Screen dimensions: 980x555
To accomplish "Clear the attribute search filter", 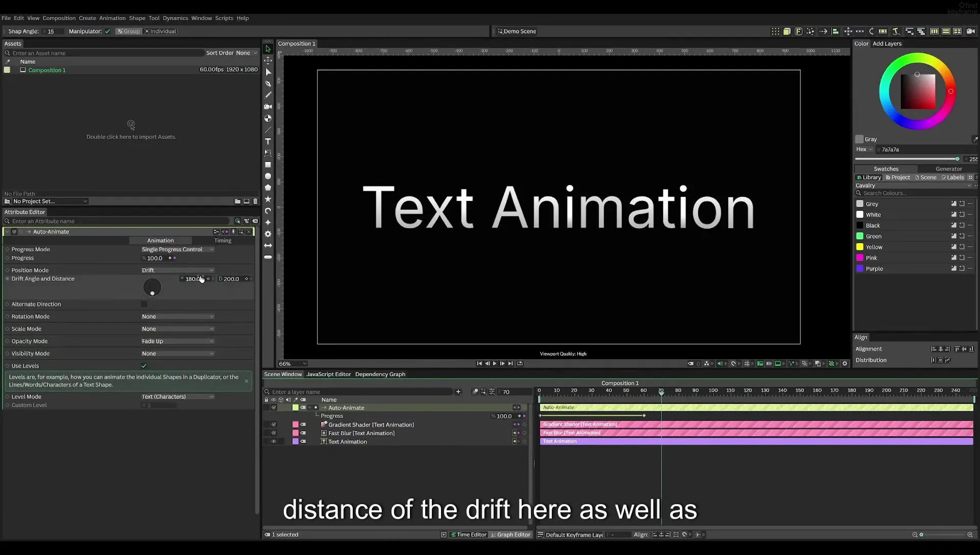I will point(255,221).
